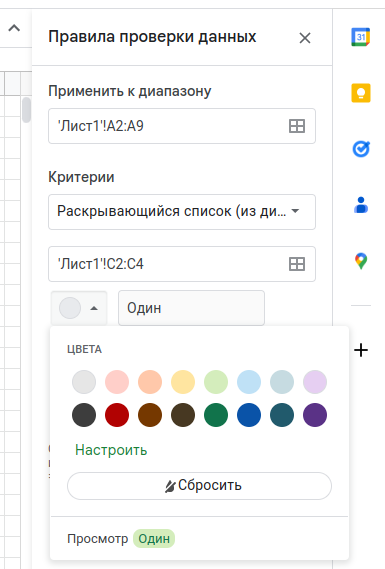Screen dimensions: 385x569
Task: Open Google Tasks side panel icon
Action: pyautogui.click(x=361, y=149)
